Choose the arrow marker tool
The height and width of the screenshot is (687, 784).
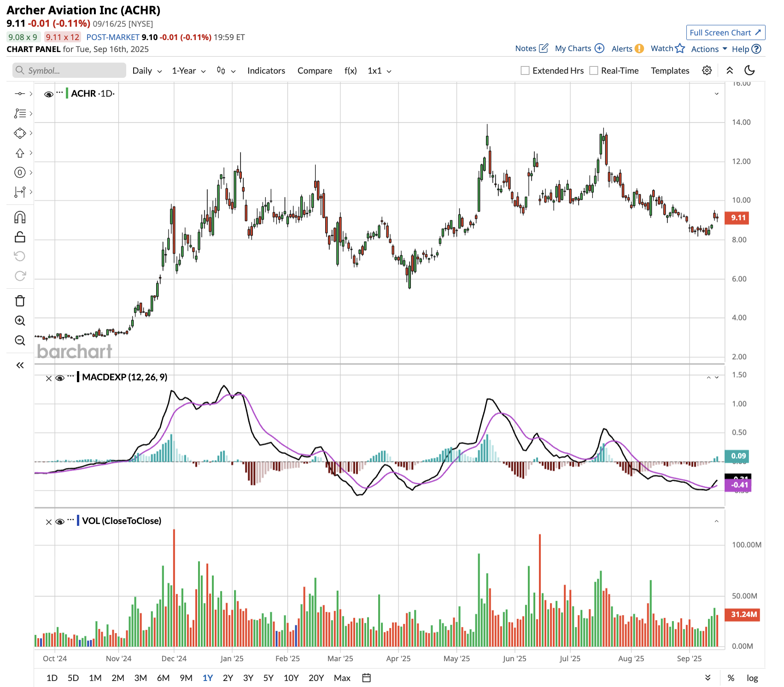click(20, 153)
